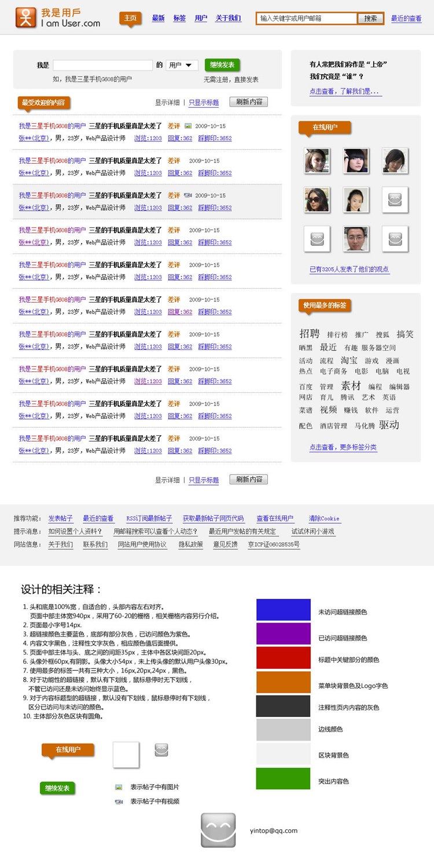
Task: Click the I am User.com logo icon
Action: [25, 19]
